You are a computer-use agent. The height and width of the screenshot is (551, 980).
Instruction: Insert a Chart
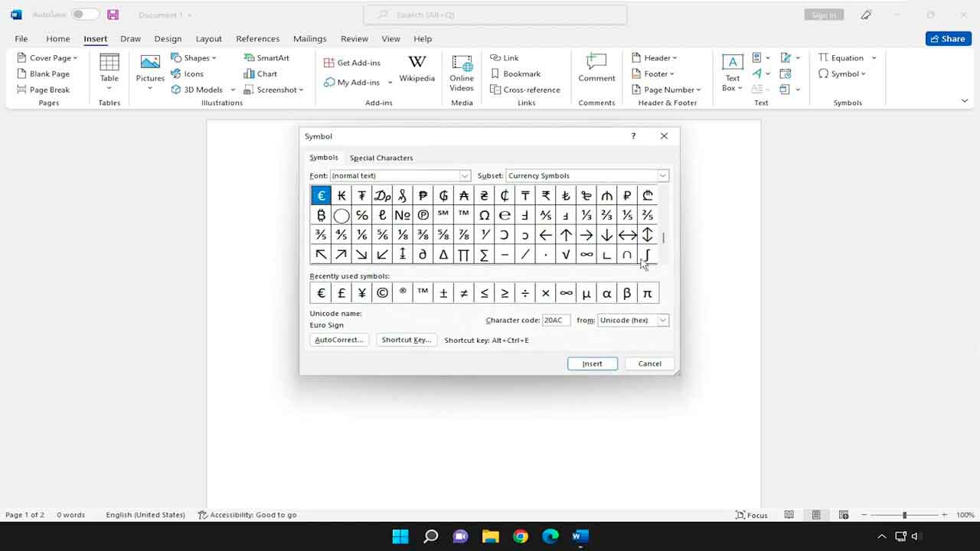[x=260, y=73]
